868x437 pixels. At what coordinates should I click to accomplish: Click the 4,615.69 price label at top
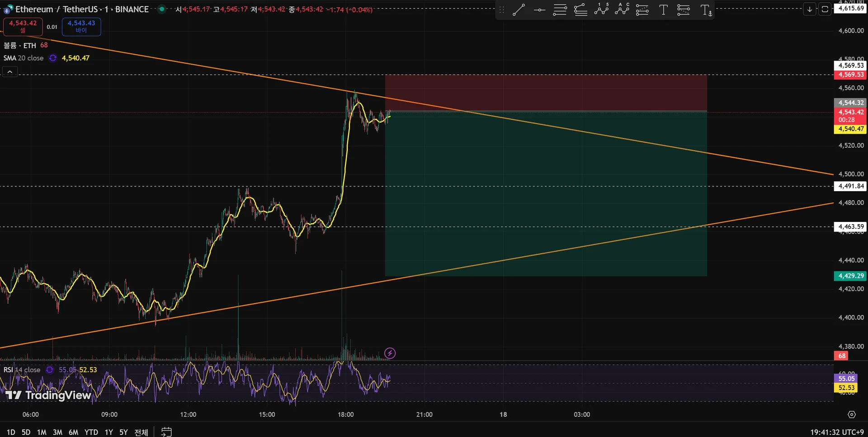tap(850, 8)
